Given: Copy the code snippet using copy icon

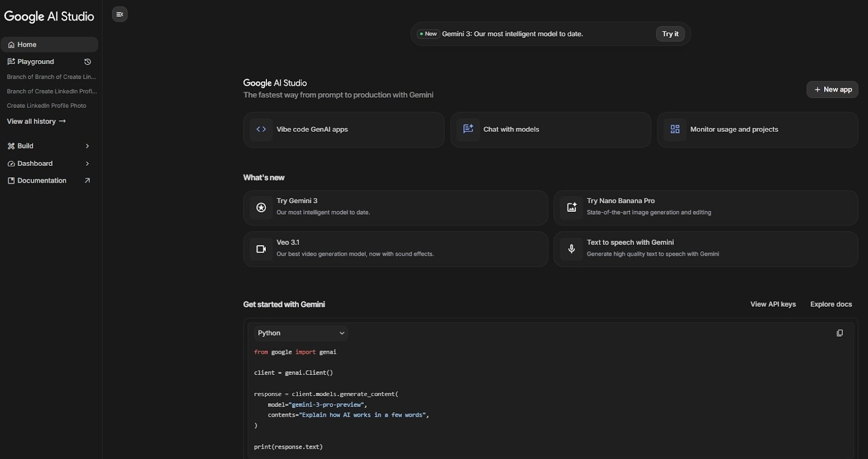Looking at the screenshot, I should (839, 333).
